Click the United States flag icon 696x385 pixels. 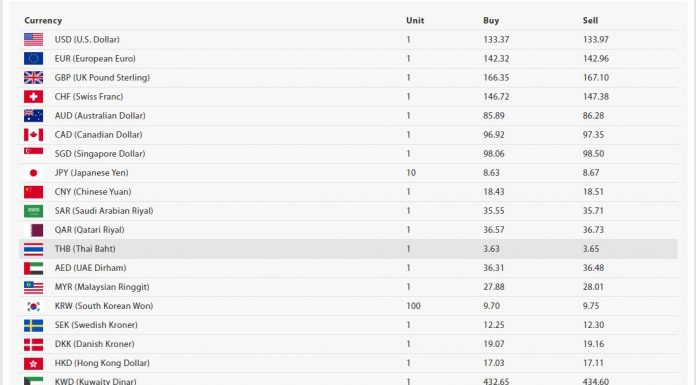(33, 40)
